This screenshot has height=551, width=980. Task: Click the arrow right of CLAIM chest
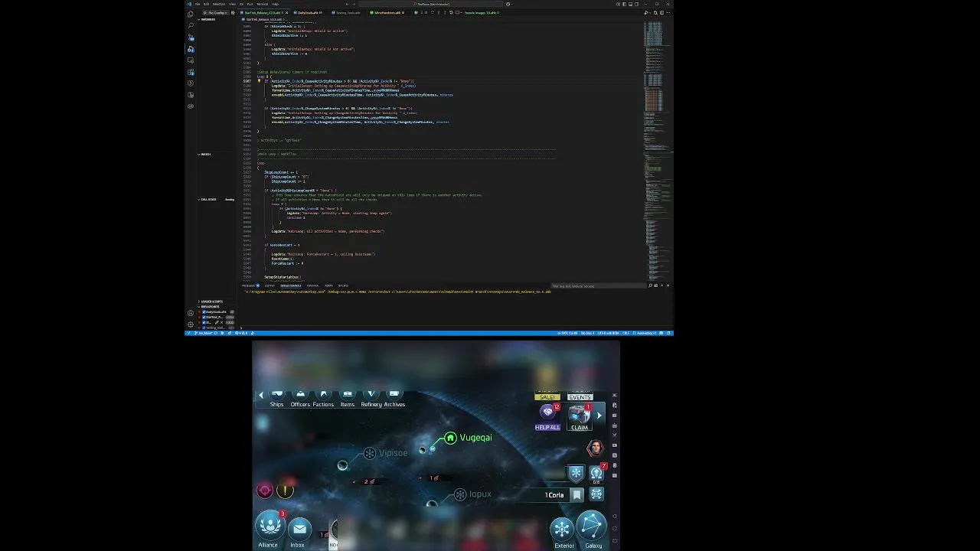(x=599, y=416)
